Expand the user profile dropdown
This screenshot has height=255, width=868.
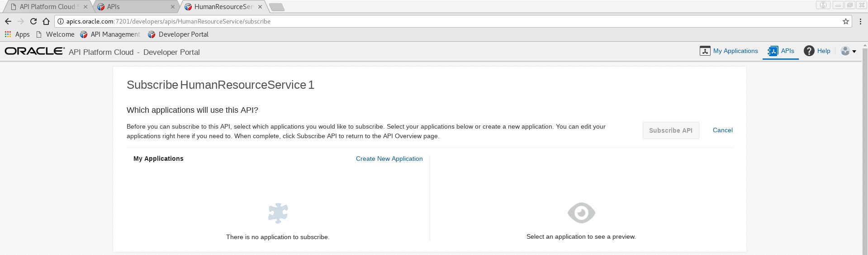tap(848, 51)
